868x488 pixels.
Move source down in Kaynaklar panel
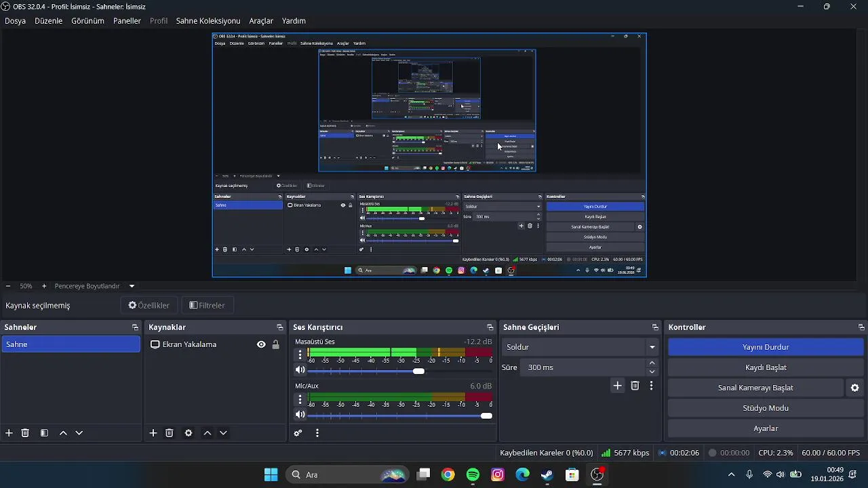tap(224, 433)
